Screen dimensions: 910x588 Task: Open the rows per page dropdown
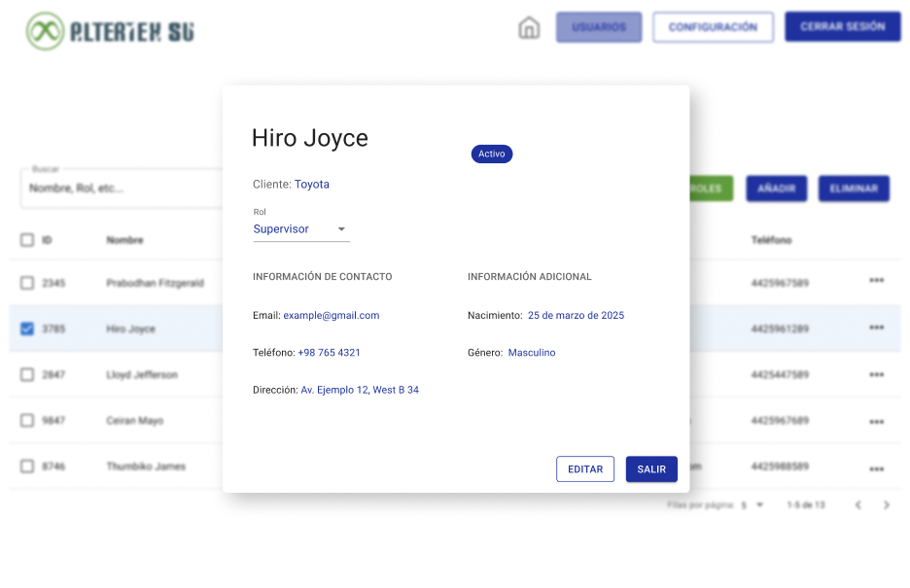tap(752, 505)
